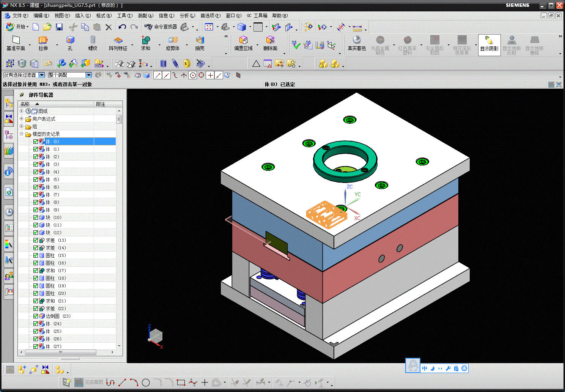This screenshot has width=565, height=392.
Task: Open the 基准平面 dropdown arrow
Action: click(30, 45)
